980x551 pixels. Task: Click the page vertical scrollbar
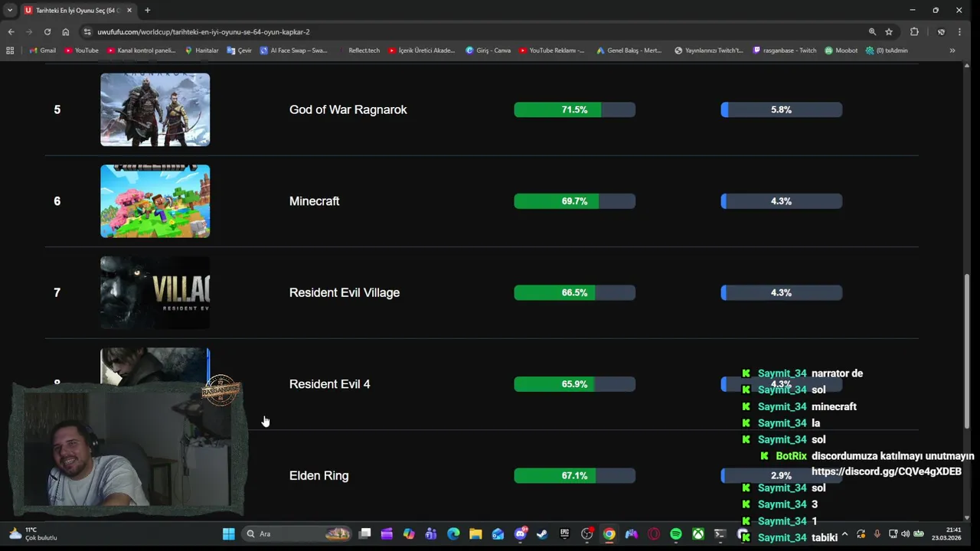(967, 351)
